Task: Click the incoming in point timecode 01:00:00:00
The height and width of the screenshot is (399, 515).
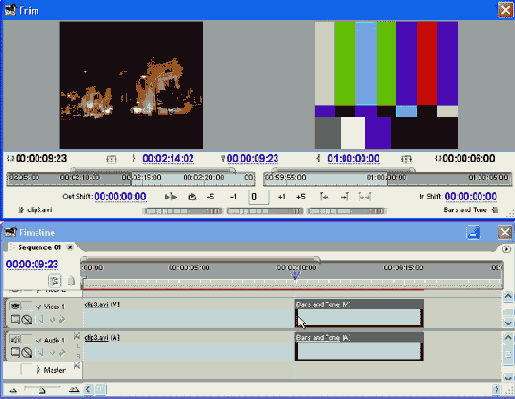Action: [x=353, y=158]
